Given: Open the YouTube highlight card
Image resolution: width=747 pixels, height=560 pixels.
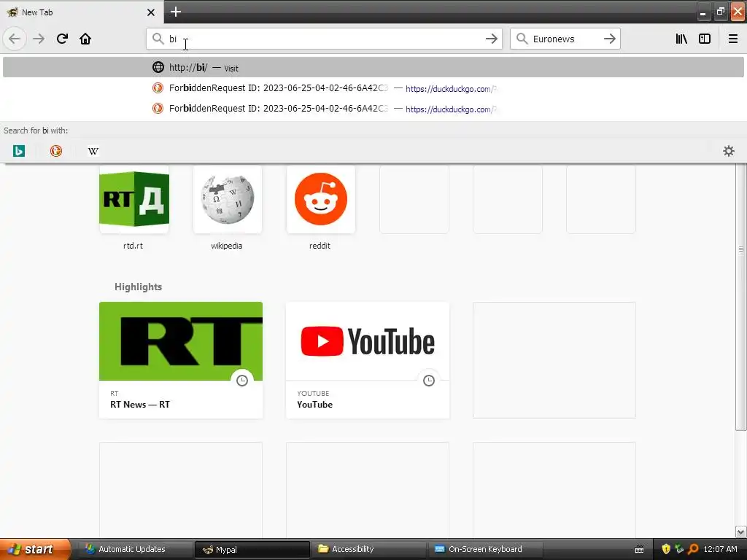Looking at the screenshot, I should (368, 360).
